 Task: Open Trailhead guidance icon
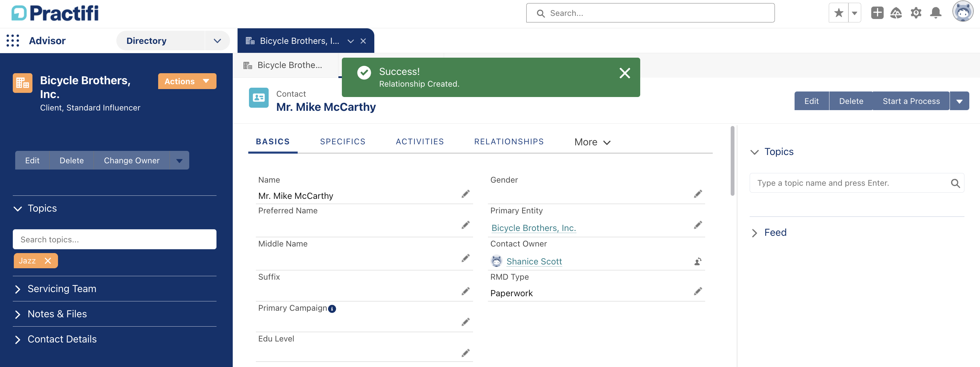click(896, 13)
